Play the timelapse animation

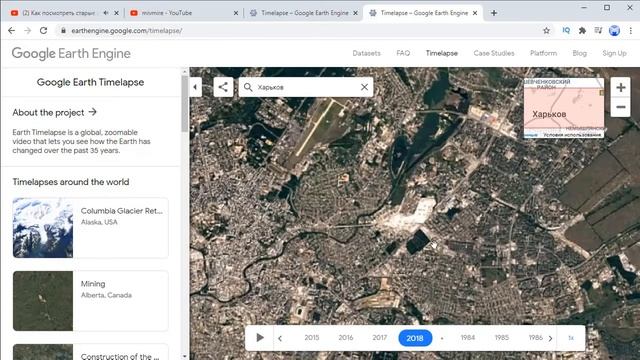coord(260,338)
